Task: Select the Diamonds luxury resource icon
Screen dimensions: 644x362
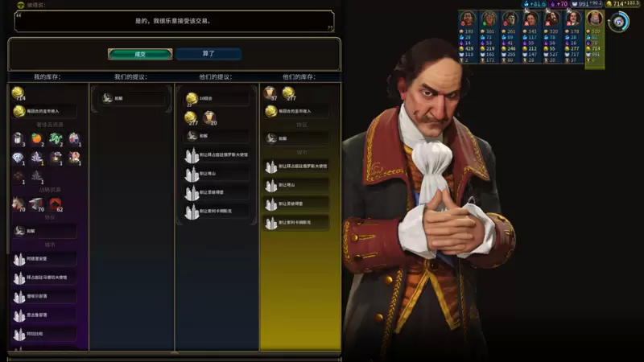Action: [x=18, y=158]
